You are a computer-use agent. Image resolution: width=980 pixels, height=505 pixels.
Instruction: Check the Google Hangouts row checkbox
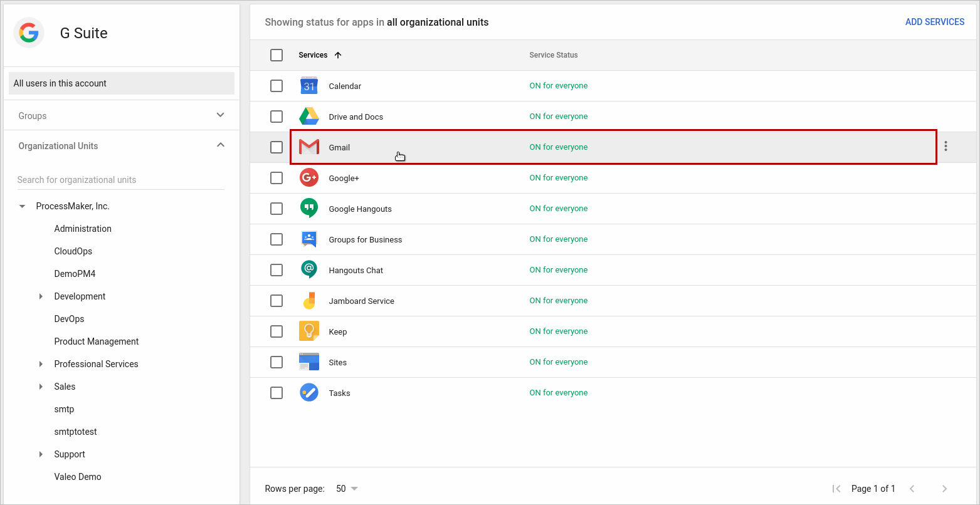pyautogui.click(x=277, y=209)
